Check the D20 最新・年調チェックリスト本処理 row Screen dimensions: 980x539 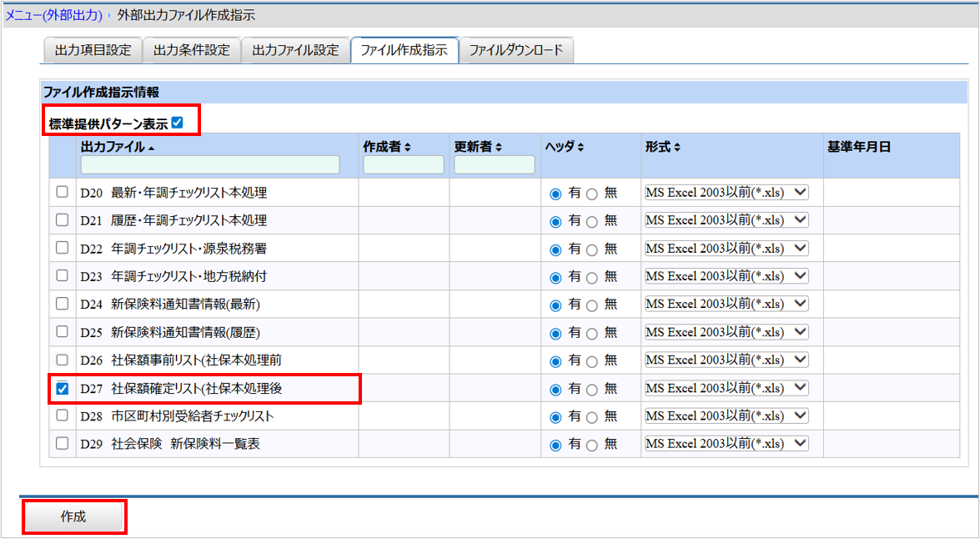[62, 192]
